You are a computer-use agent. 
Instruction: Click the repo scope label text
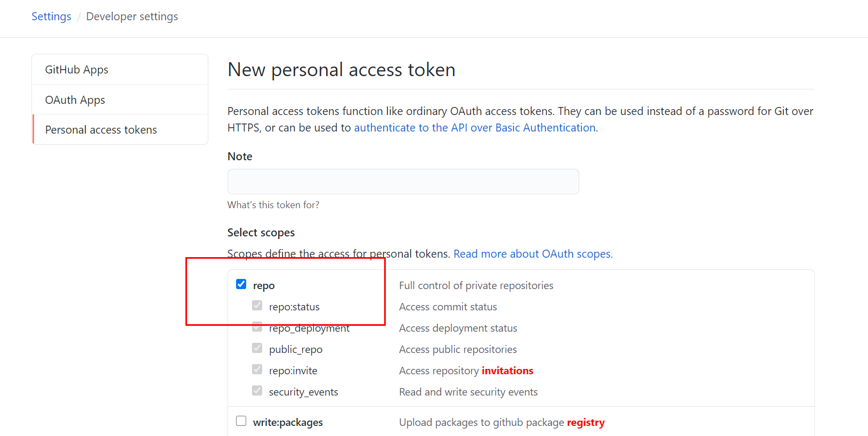[264, 286]
